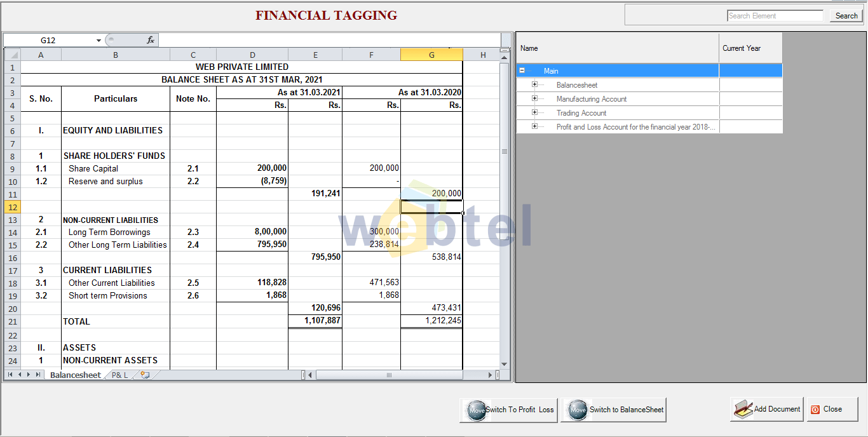Go to next sheet navigation arrow

pos(29,375)
